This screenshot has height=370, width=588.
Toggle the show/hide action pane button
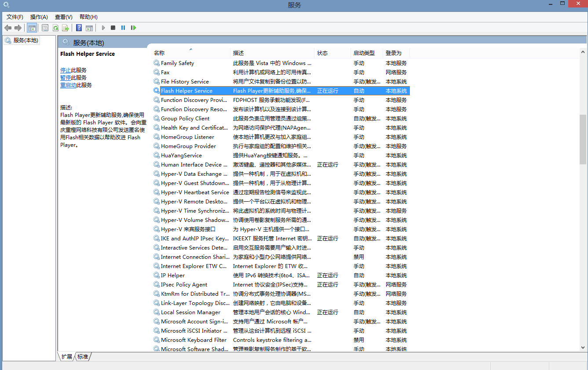click(89, 28)
